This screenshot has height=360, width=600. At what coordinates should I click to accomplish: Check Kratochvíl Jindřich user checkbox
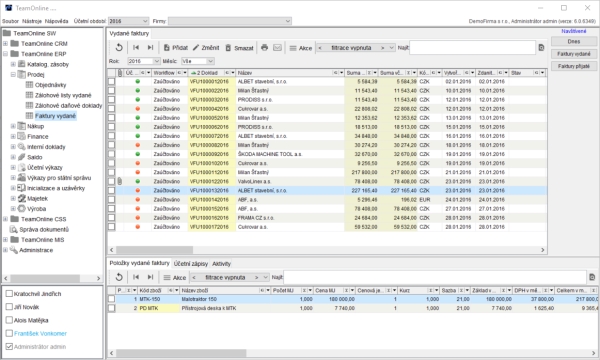[x=9, y=294]
